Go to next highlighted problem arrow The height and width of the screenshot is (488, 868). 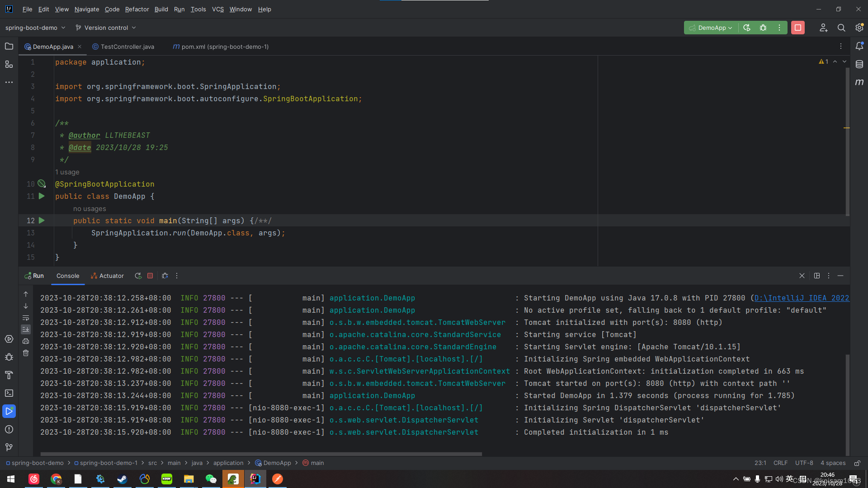click(844, 61)
